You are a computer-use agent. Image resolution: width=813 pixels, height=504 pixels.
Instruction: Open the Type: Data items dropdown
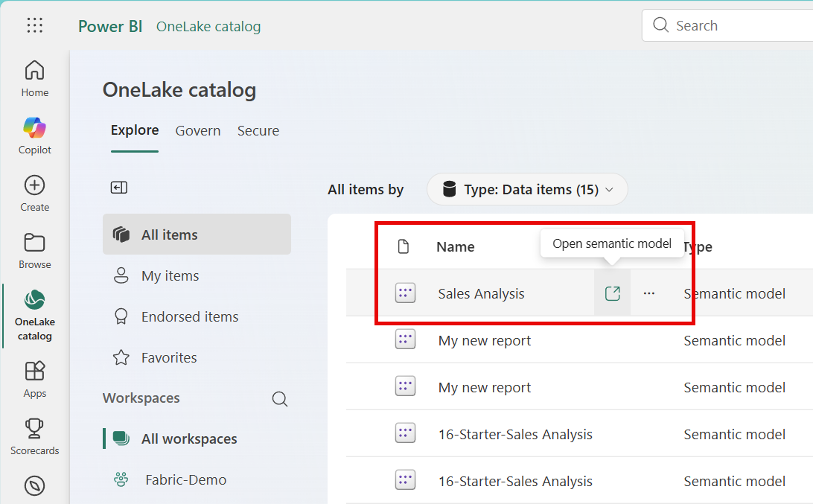pos(527,190)
